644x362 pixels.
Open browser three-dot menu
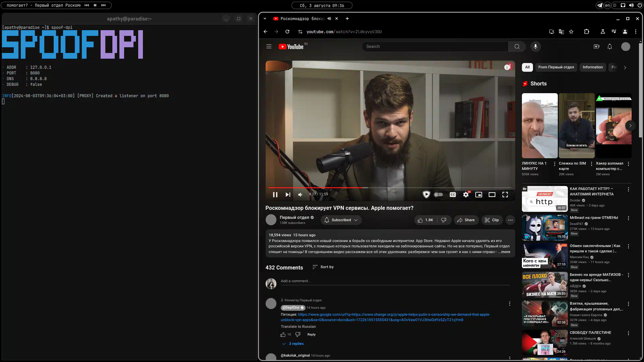click(x=636, y=32)
